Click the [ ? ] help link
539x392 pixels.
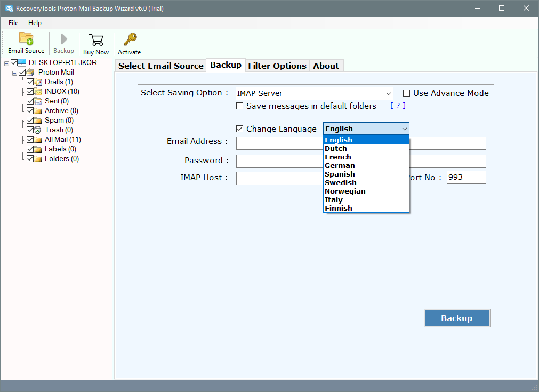coord(398,106)
